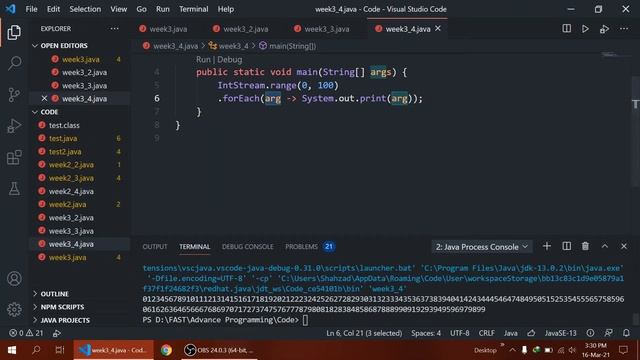This screenshot has height=360, width=640.
Task: Click the thumbs-up icon in status bar
Action: point(531,333)
